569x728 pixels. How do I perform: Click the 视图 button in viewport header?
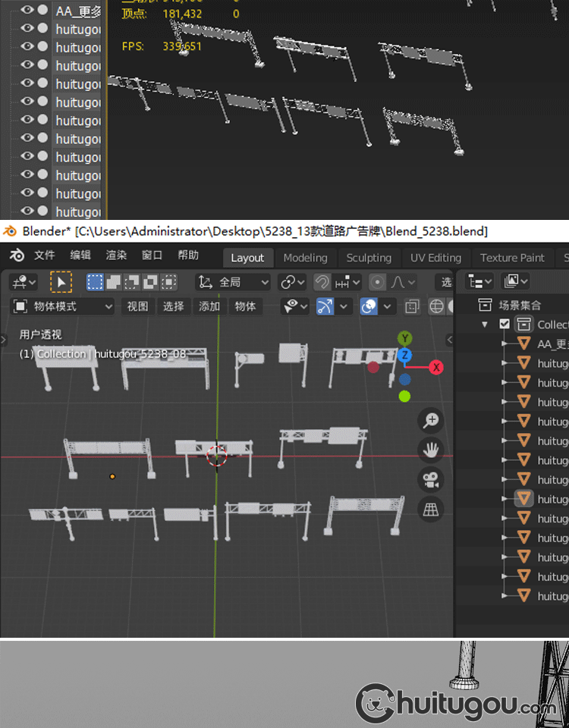coord(137,306)
